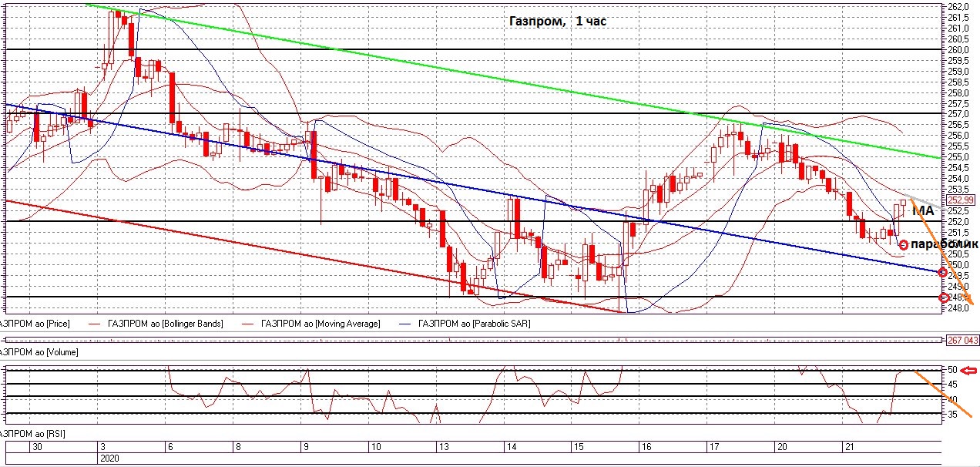Click the RSI level 35 axis label

pos(952,415)
